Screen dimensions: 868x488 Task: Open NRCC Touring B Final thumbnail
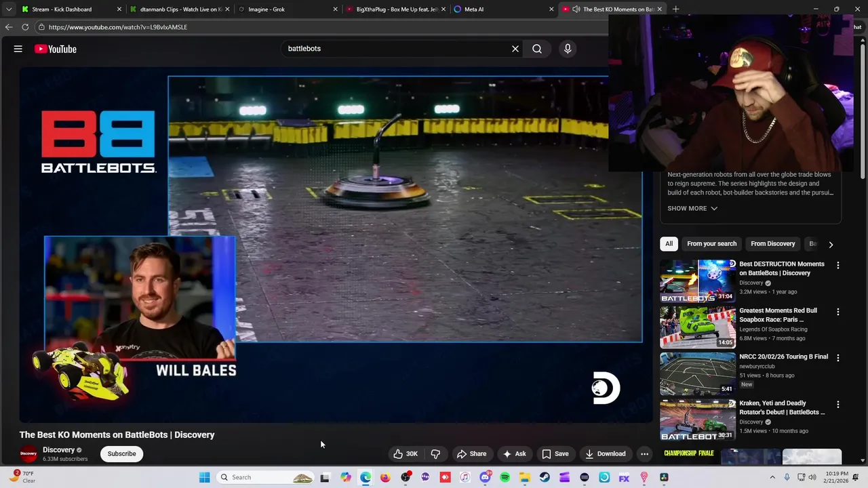(x=698, y=373)
